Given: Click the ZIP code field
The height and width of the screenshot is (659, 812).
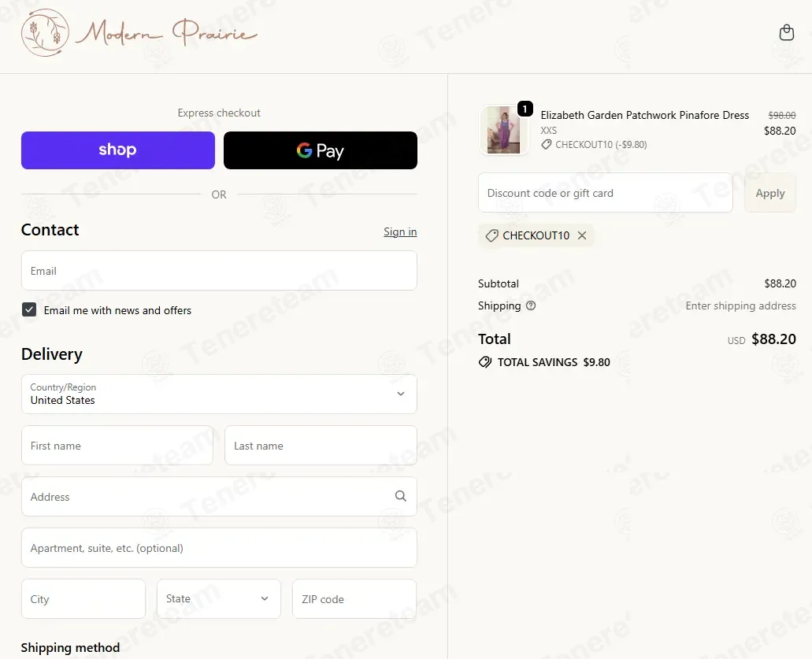Looking at the screenshot, I should tap(354, 598).
